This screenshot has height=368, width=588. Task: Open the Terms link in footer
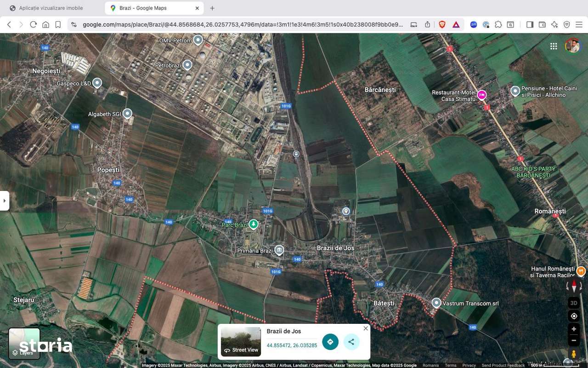tap(450, 365)
